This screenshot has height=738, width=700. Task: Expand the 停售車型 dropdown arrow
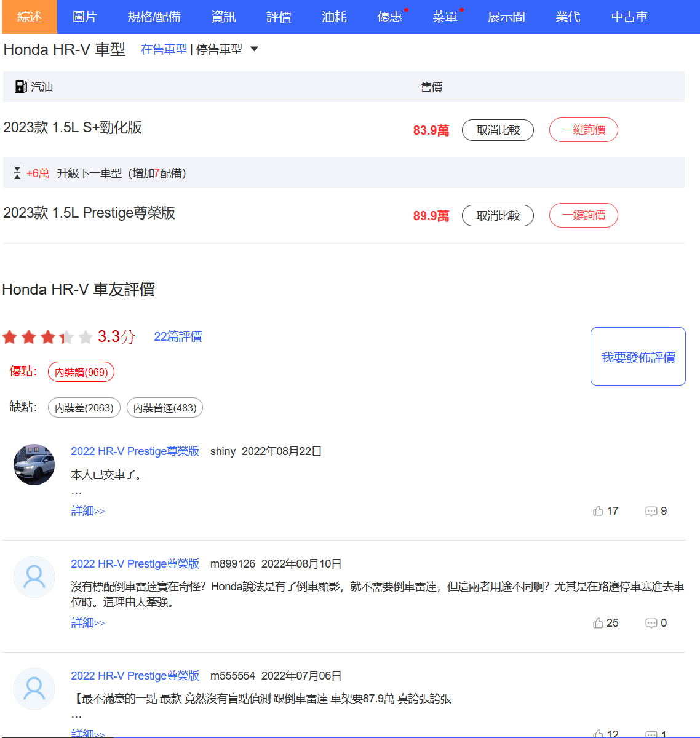coord(254,49)
